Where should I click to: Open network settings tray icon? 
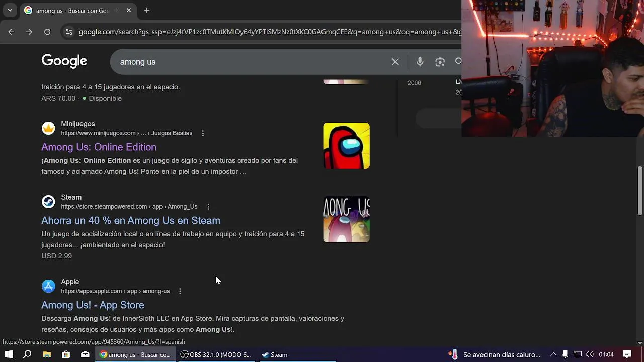tap(578, 354)
